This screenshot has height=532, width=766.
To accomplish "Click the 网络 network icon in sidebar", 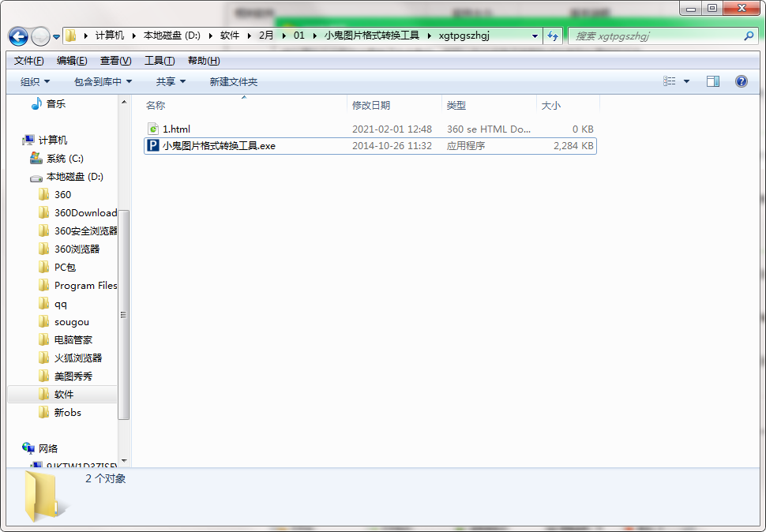I will (x=28, y=448).
